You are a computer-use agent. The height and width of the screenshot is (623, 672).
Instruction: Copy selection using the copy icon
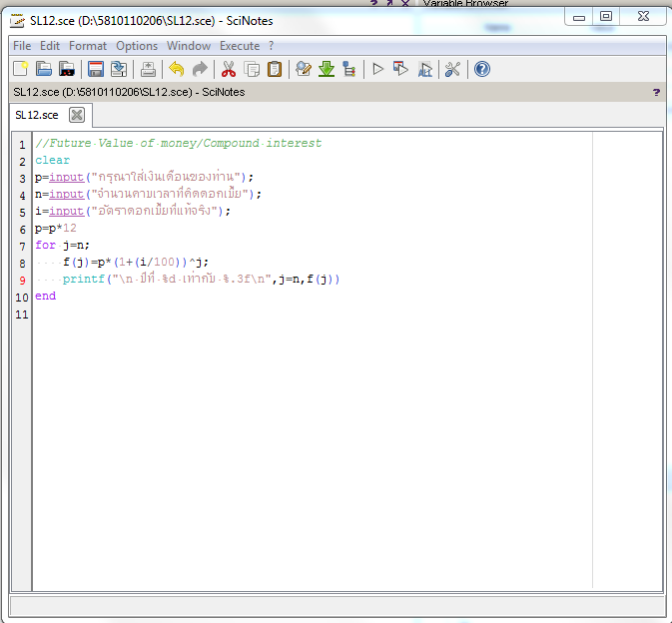pyautogui.click(x=252, y=69)
